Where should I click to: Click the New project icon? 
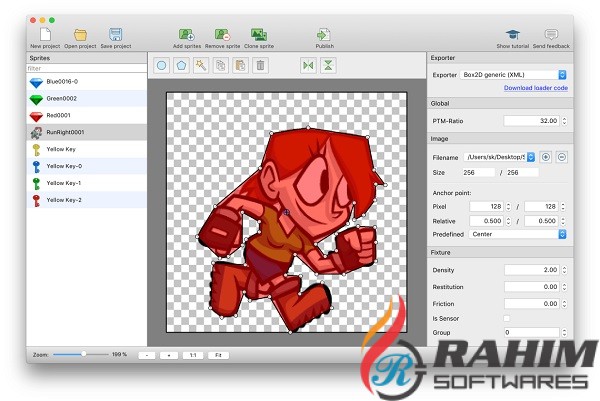click(45, 34)
